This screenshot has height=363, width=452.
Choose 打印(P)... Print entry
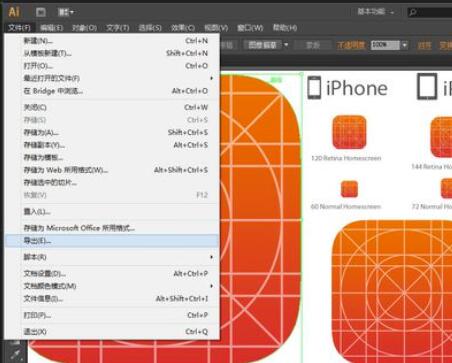(112, 315)
